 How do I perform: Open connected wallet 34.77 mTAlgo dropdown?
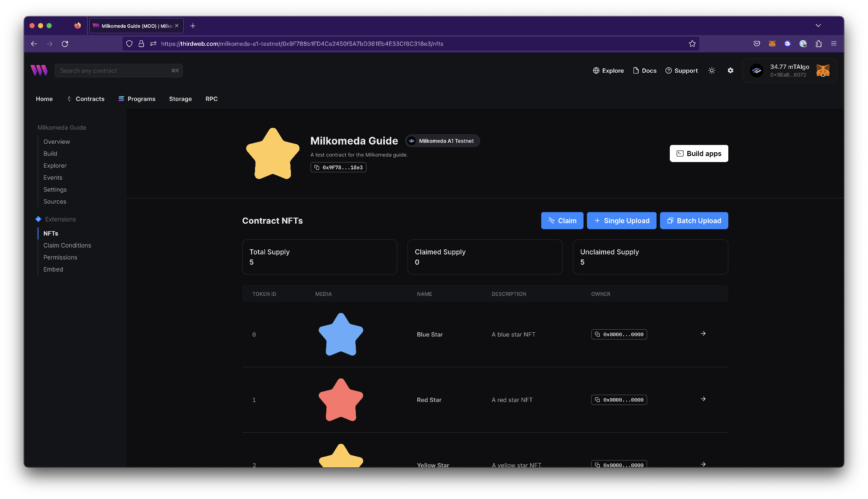(789, 71)
